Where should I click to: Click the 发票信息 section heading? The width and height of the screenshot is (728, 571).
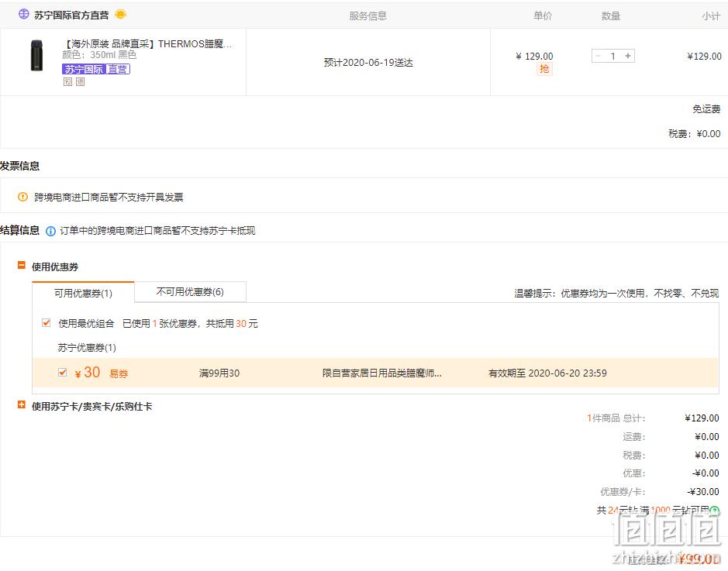tap(20, 166)
